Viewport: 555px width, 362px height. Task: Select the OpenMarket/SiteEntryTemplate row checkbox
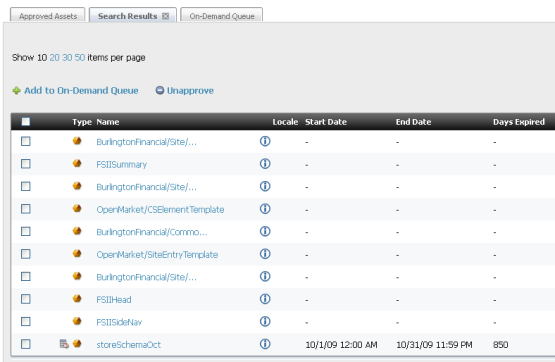[x=25, y=254]
